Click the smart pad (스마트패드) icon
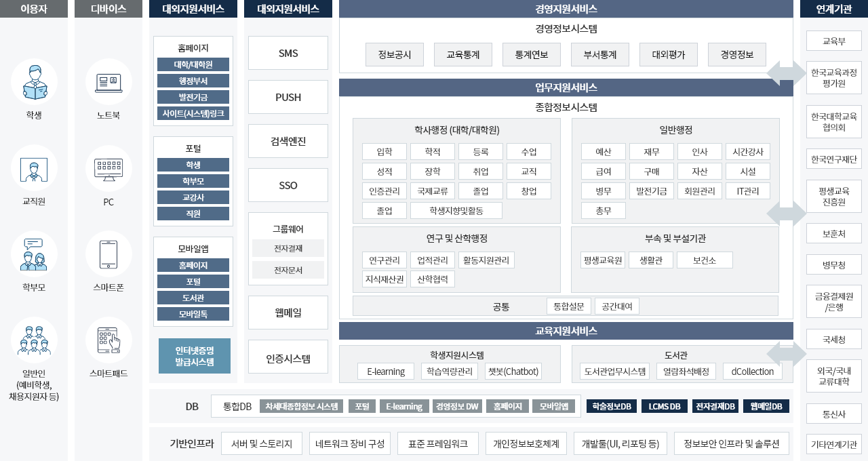868x461 pixels. tap(108, 340)
